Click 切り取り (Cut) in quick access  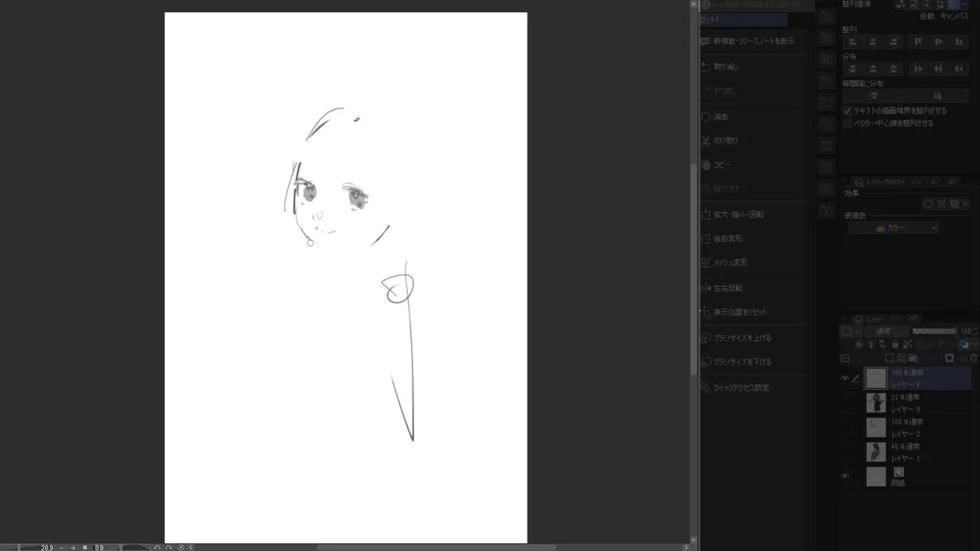755,141
